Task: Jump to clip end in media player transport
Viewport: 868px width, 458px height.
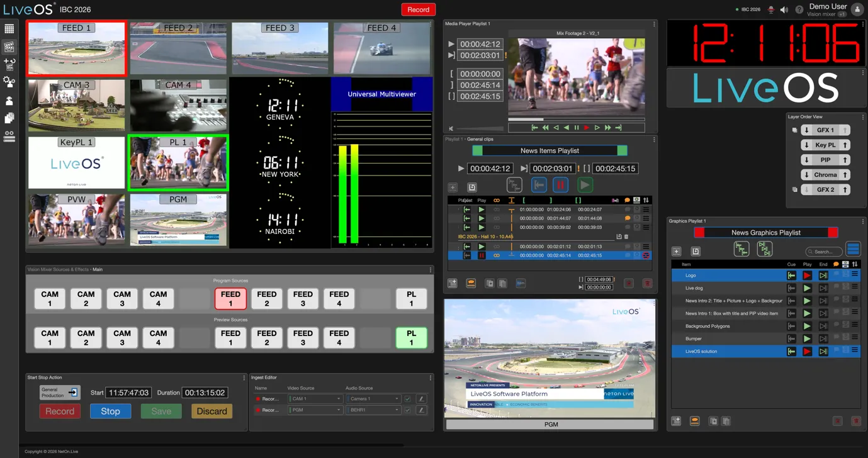Action: click(x=618, y=128)
